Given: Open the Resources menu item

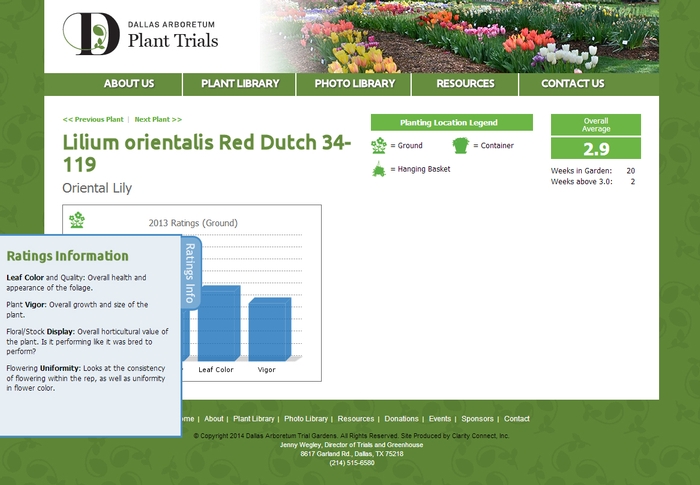Looking at the screenshot, I should [465, 84].
